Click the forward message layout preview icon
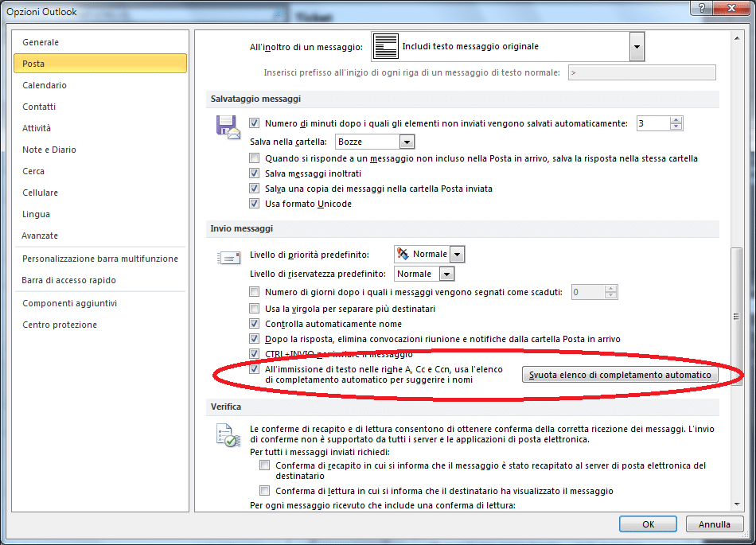756x545 pixels. tap(386, 46)
